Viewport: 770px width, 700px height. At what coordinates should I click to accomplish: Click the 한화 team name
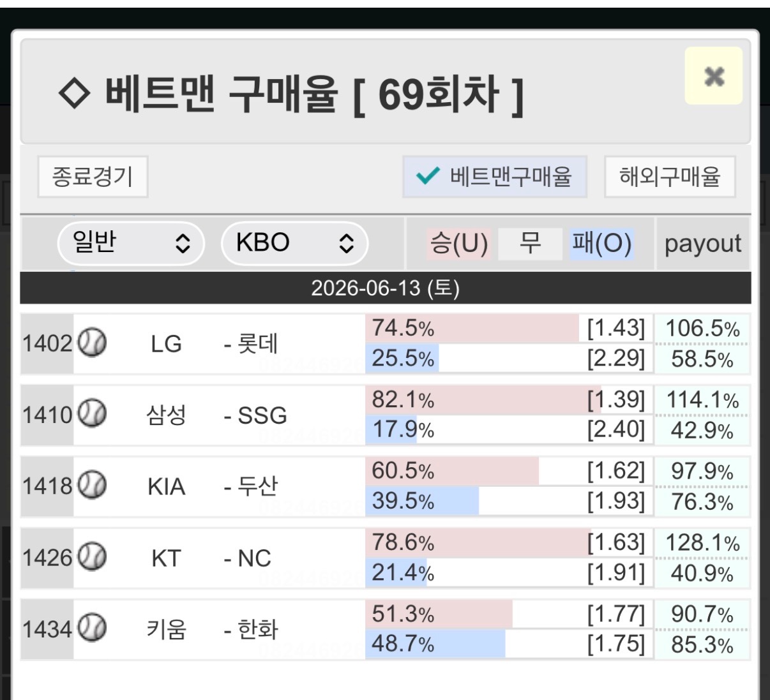coord(257,630)
